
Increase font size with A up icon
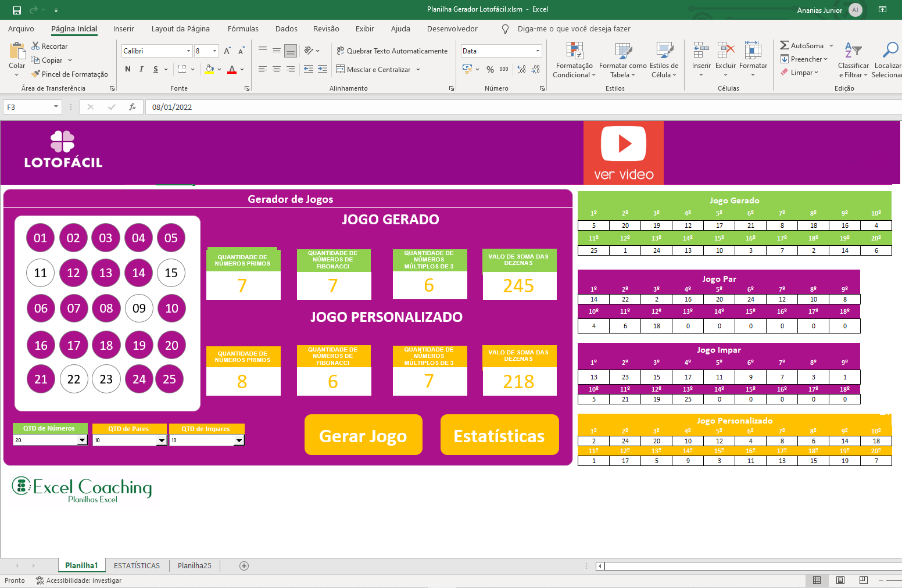[227, 51]
